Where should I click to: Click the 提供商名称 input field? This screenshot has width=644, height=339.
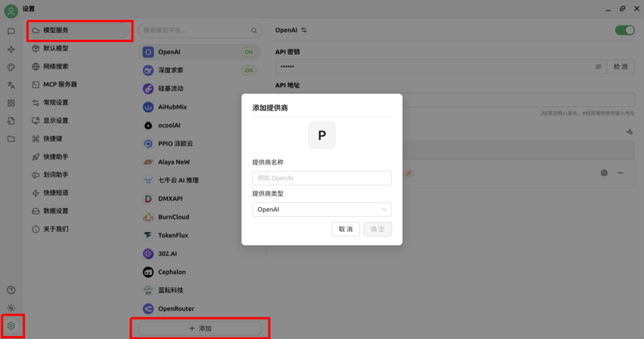(x=322, y=178)
